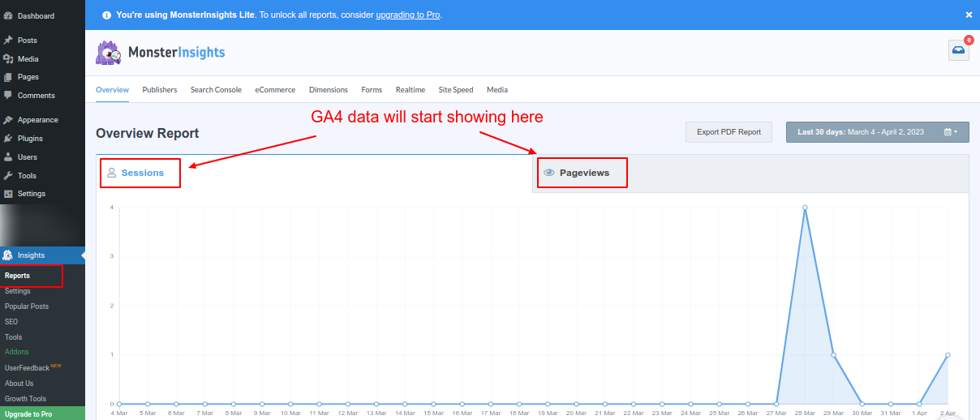This screenshot has width=980, height=420.
Task: Switch to the Site Speed tab
Action: (456, 90)
